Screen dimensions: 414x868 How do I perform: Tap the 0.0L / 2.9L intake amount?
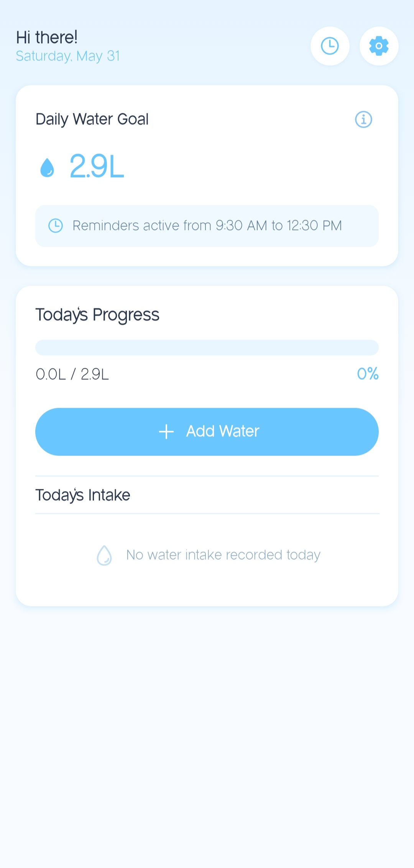tap(72, 374)
